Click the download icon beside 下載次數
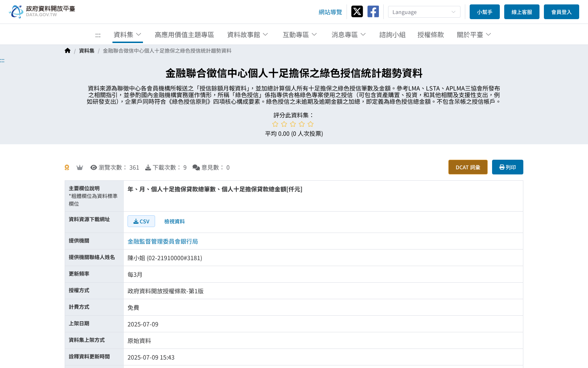 [x=148, y=167]
